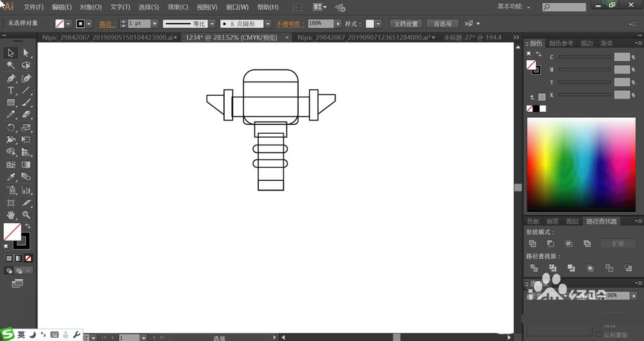The height and width of the screenshot is (341, 644).
Task: Pick a color from the spectrum ramp
Action: [581, 165]
